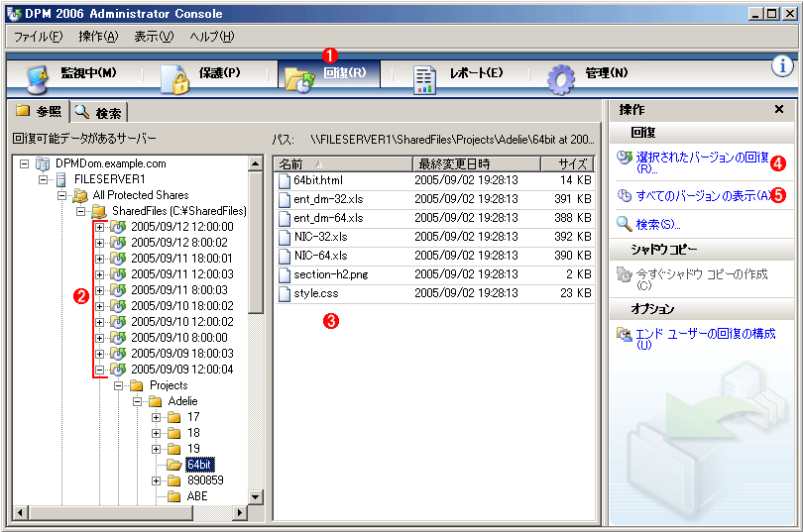Viewport: 803px width, 532px height.
Task: Select the DPMDom.example.com domain icon
Action: [x=43, y=163]
